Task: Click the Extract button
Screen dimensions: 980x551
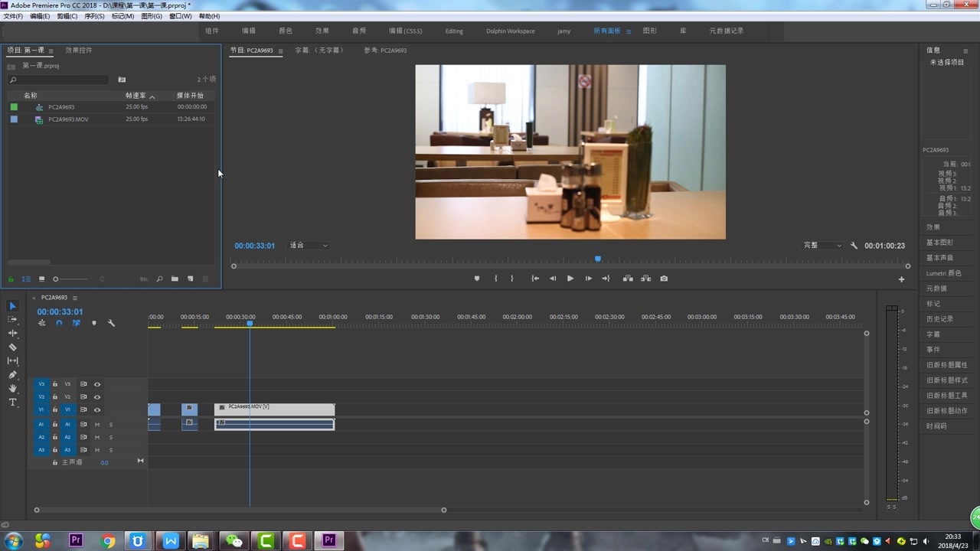Action: tap(646, 279)
